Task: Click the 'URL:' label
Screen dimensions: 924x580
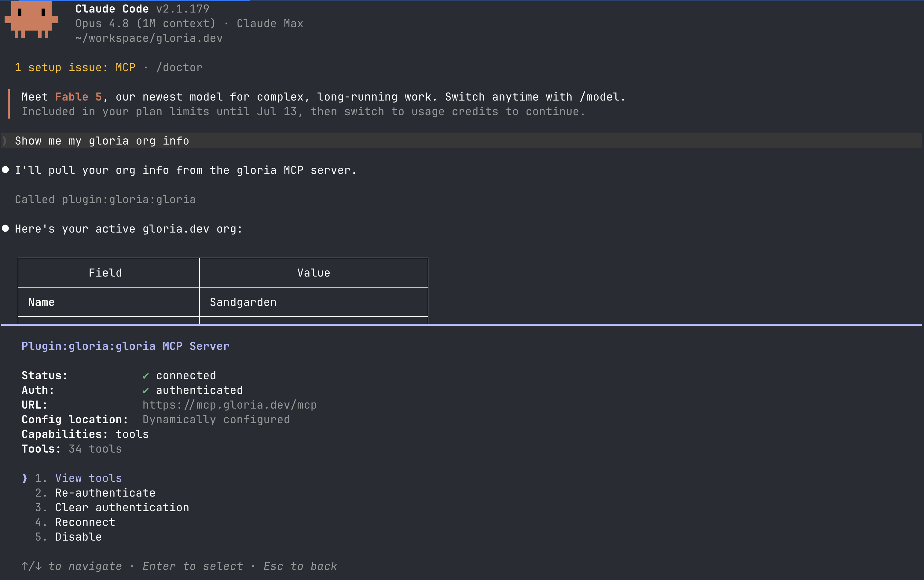Action: pos(35,405)
